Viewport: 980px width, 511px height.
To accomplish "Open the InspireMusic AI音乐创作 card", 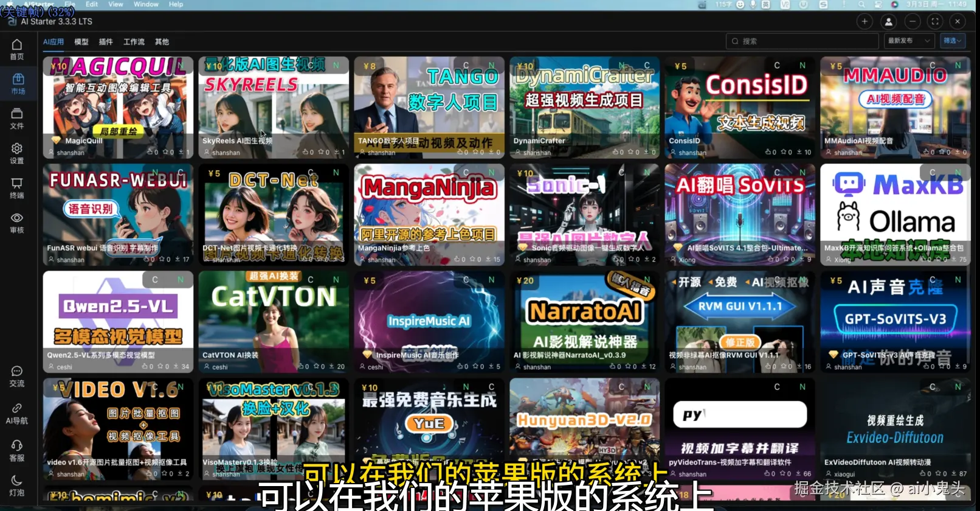I will coord(429,322).
